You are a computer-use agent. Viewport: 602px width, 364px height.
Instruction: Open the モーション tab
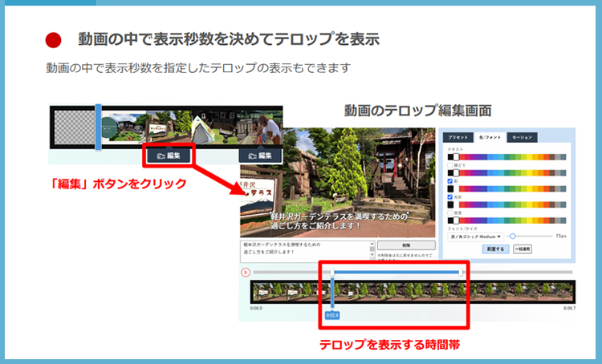pyautogui.click(x=522, y=138)
